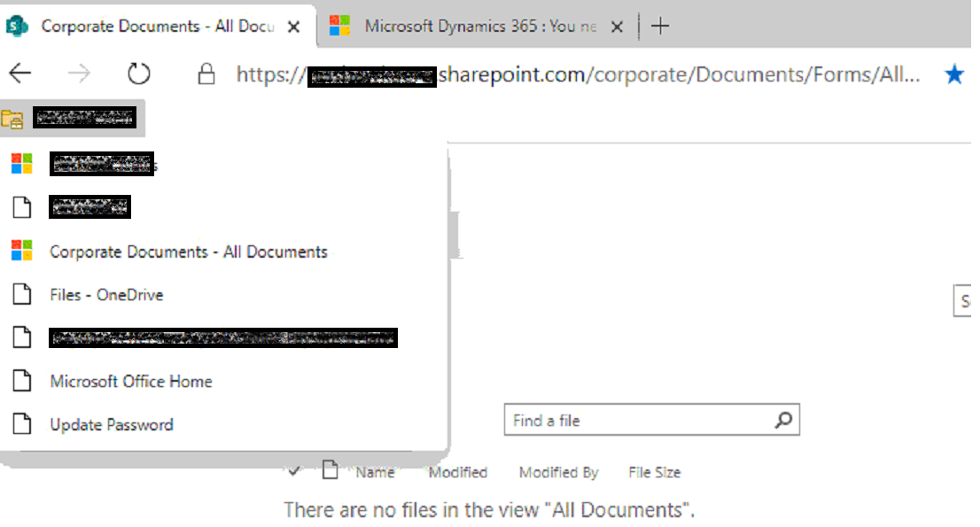980x527 pixels.
Task: Open the bookmarks folder on favorites bar
Action: [73, 118]
